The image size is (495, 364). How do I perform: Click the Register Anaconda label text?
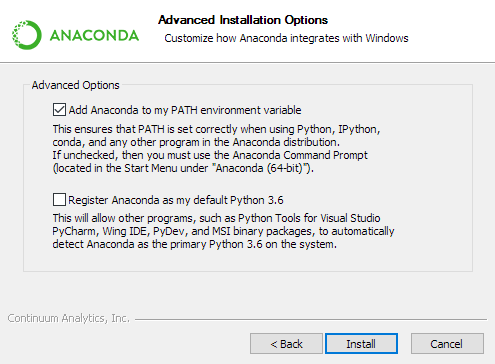[x=176, y=200]
